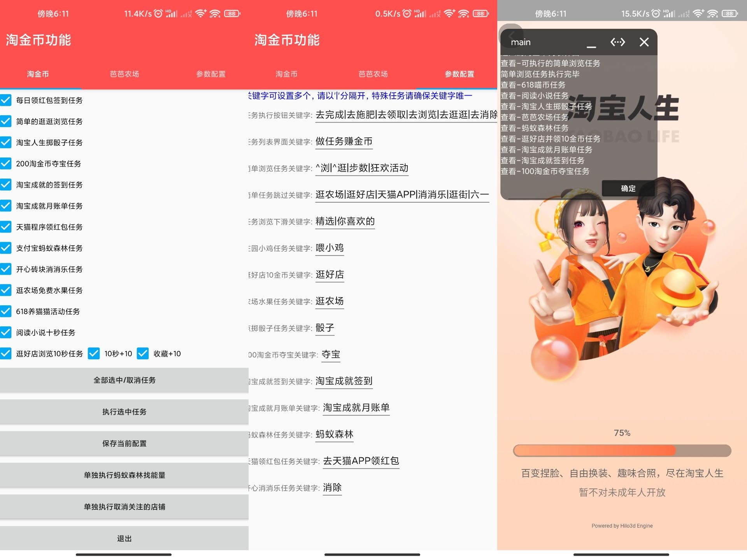
Task: Disable 200淘金币夺宝任务
Action: click(x=6, y=164)
